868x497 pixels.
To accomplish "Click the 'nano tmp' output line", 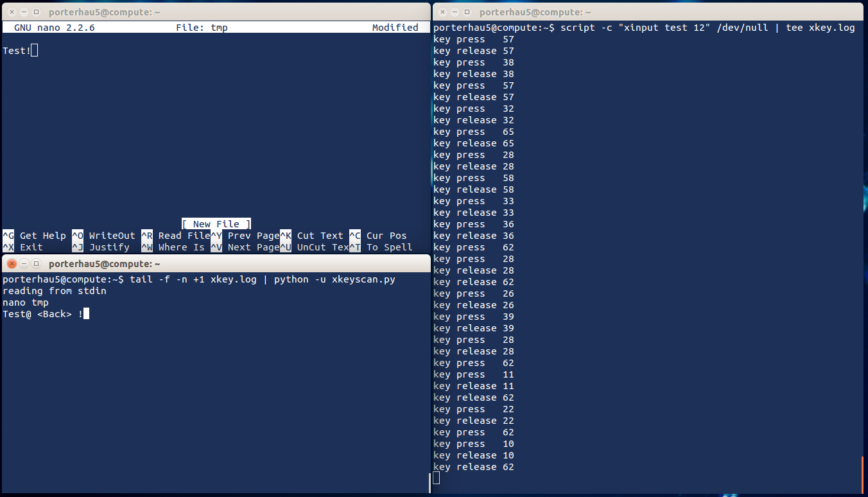I will (x=26, y=302).
